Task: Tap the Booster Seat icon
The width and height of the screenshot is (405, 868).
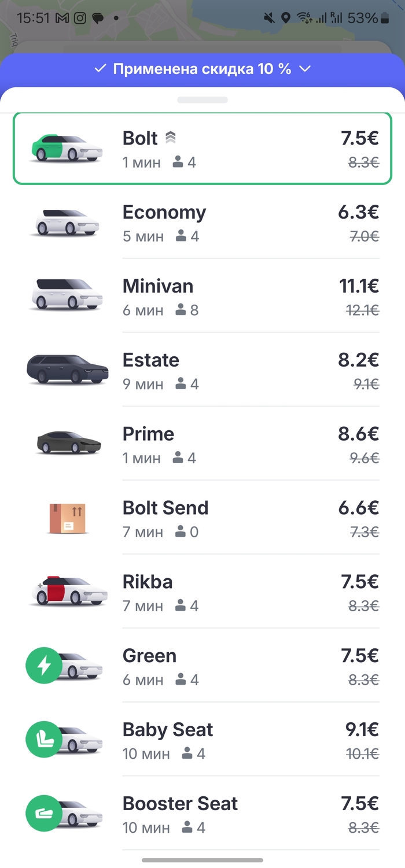Action: click(45, 814)
